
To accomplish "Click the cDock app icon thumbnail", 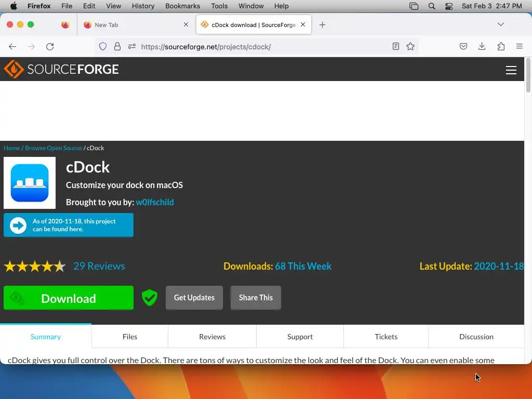I will click(30, 183).
